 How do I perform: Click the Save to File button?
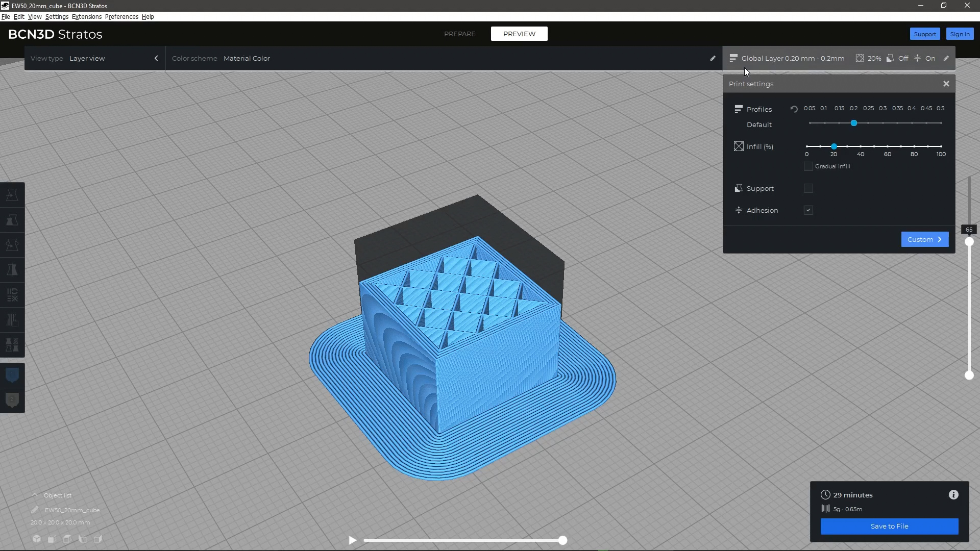tap(889, 526)
